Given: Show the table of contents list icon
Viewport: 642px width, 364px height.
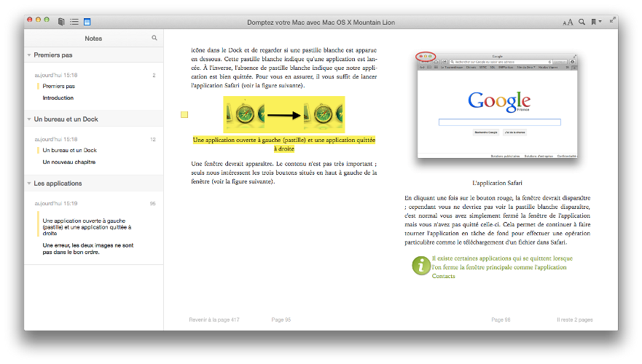Looking at the screenshot, I should click(74, 22).
